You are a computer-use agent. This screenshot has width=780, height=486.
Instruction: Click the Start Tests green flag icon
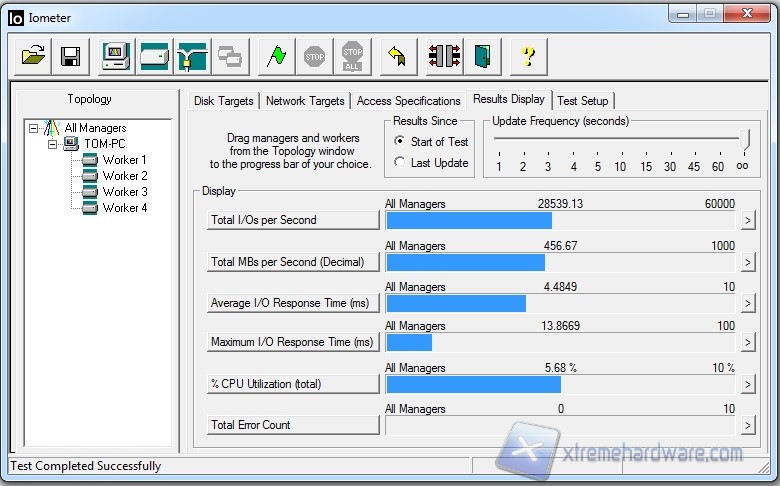[277, 56]
